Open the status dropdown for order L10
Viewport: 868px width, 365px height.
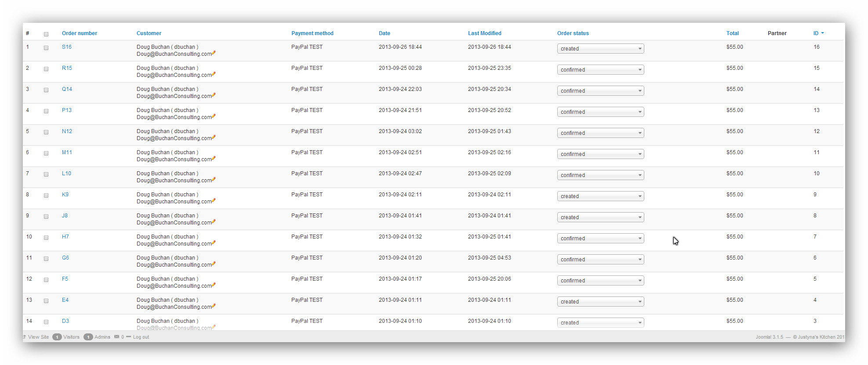pyautogui.click(x=600, y=175)
